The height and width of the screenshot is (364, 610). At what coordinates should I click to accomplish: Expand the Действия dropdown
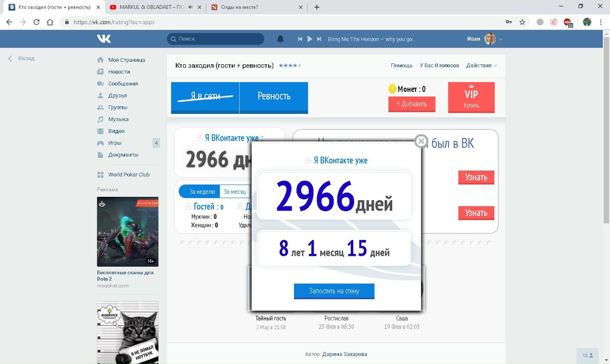481,65
